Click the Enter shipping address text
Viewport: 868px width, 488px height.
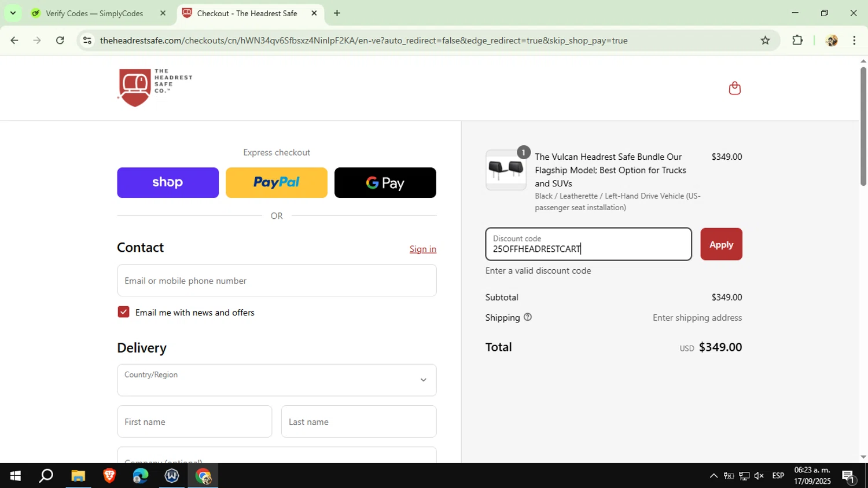point(697,317)
